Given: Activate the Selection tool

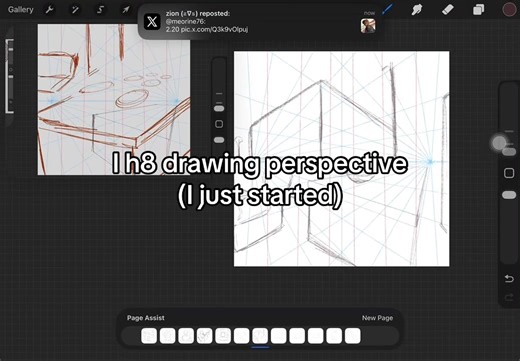Looking at the screenshot, I should pyautogui.click(x=100, y=10).
